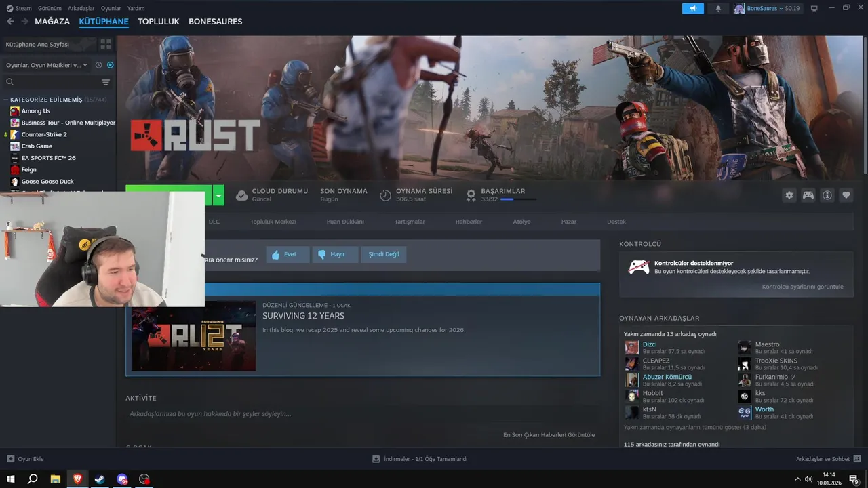This screenshot has width=868, height=488.
Task: Open BONESAURES profile tab
Action: [216, 22]
